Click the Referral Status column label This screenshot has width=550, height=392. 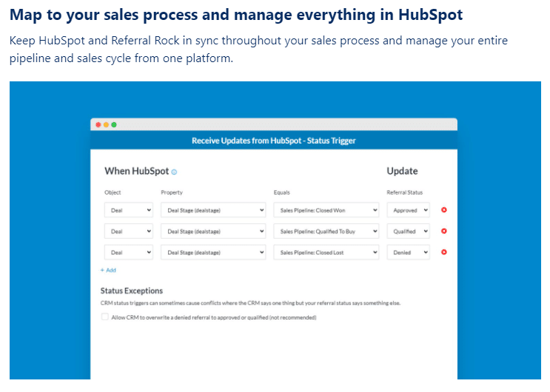tap(404, 192)
